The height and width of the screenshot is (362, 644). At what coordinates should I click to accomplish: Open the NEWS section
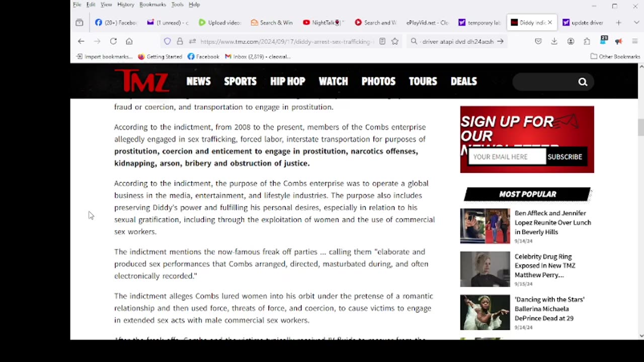(x=198, y=81)
